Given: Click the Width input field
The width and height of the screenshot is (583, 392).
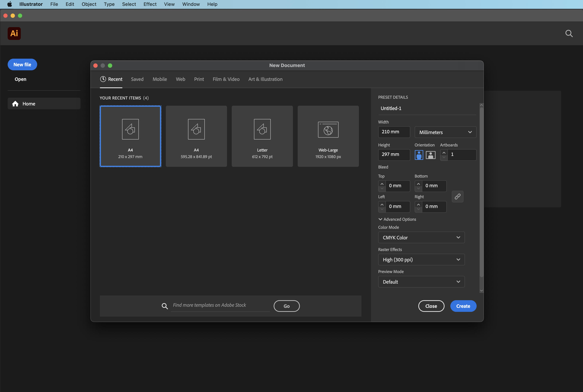Looking at the screenshot, I should point(394,132).
